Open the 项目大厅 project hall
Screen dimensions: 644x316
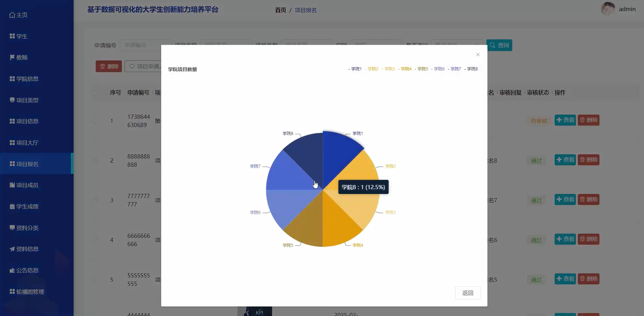pyautogui.click(x=25, y=142)
